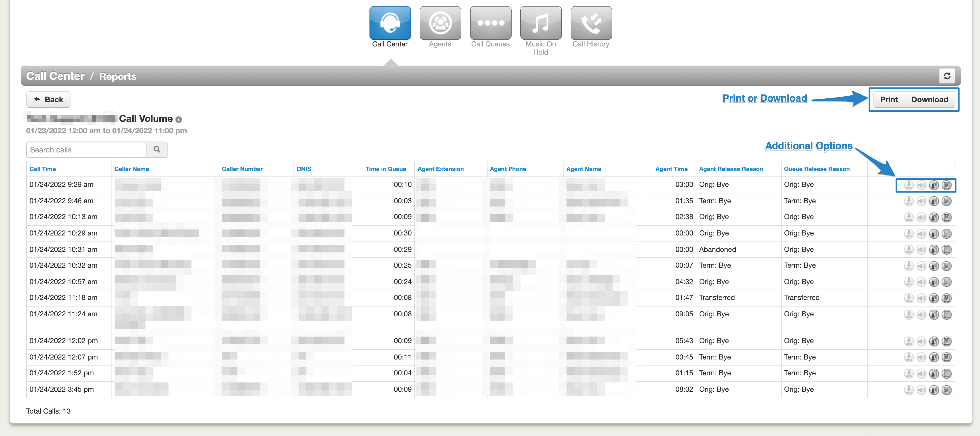Click the Total Calls: 13 text

pos(48,411)
